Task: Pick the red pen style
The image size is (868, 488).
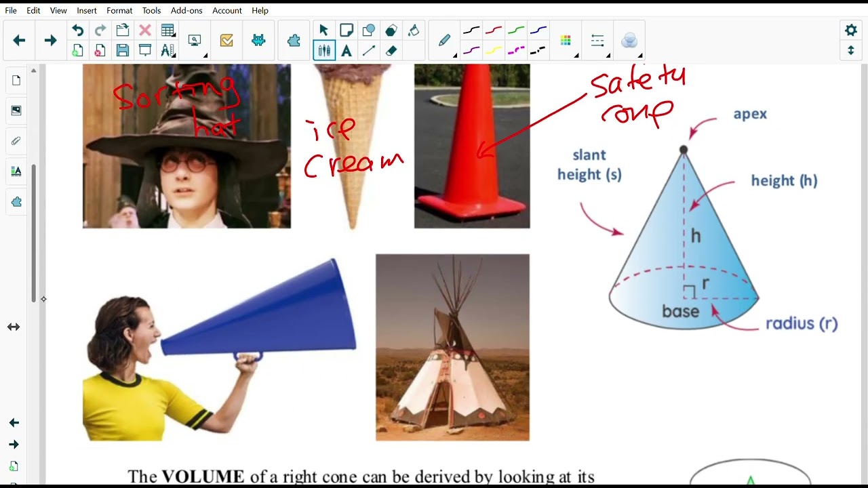Action: [x=494, y=30]
